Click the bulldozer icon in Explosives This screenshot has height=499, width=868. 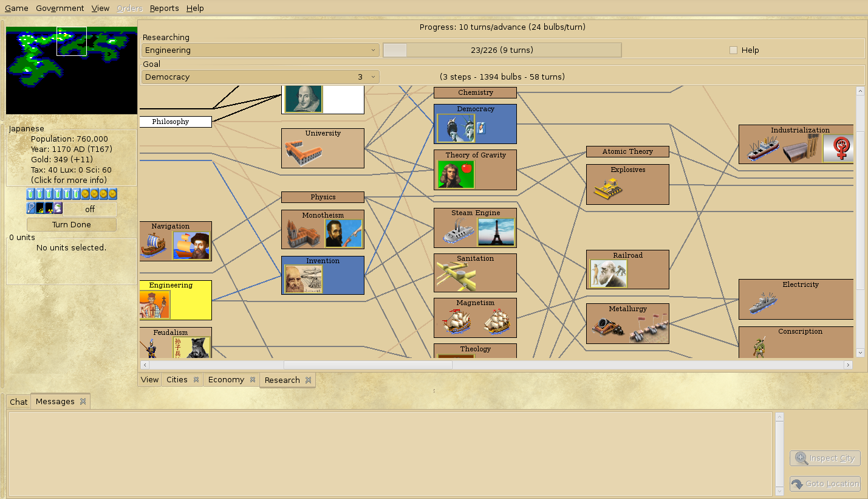[x=608, y=188]
